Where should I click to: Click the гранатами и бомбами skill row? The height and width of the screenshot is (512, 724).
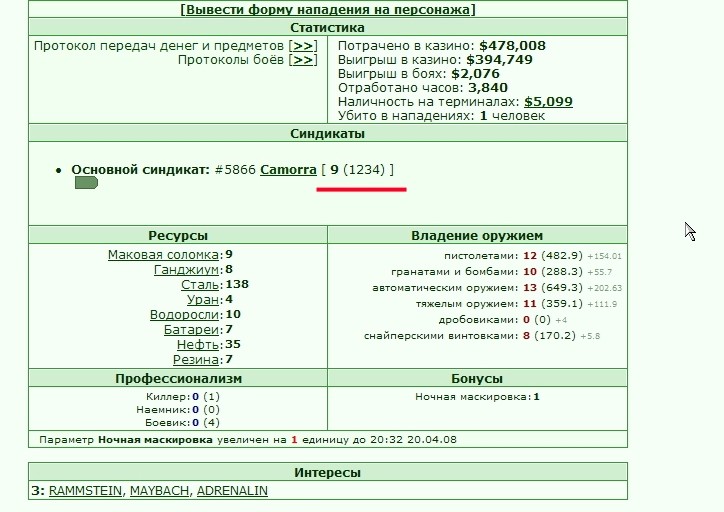[501, 271]
